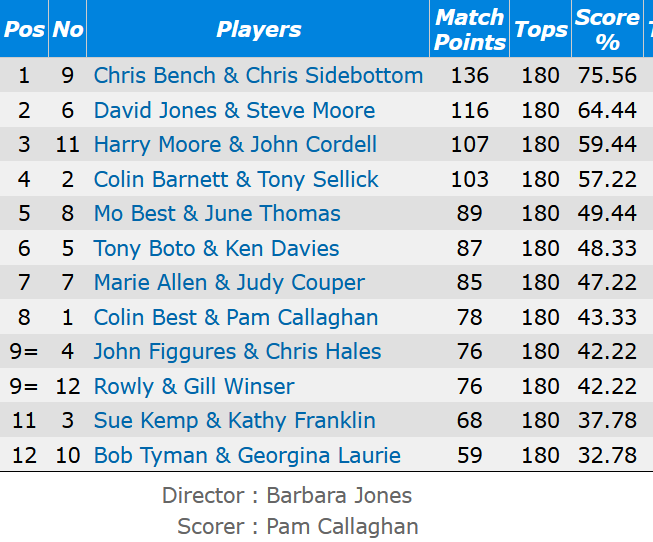Select Marie Allen & Judy Couper pair
Viewport: 653px width, 542px height.
(229, 283)
